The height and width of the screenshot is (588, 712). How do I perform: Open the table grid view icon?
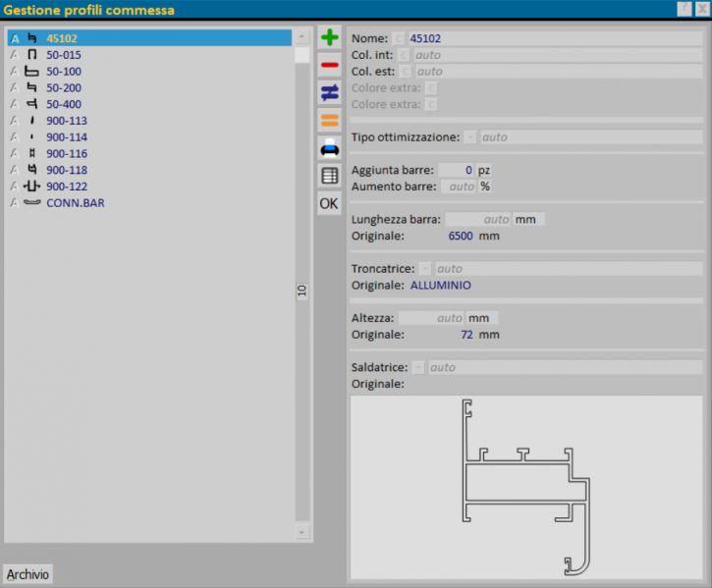(x=329, y=176)
